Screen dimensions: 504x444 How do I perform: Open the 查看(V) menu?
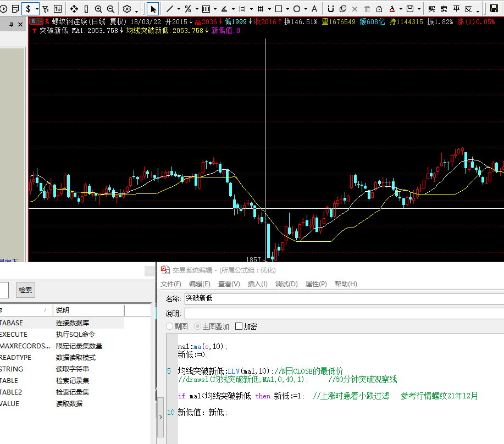(x=229, y=284)
